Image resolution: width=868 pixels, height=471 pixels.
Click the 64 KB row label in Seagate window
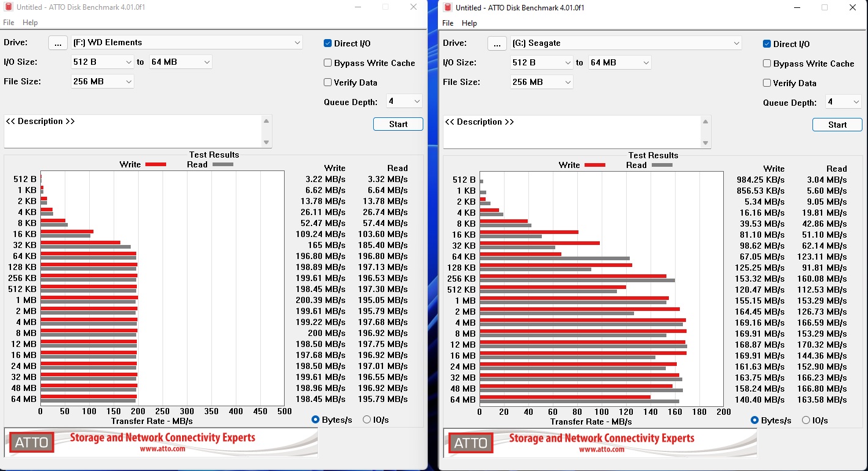[x=462, y=257]
